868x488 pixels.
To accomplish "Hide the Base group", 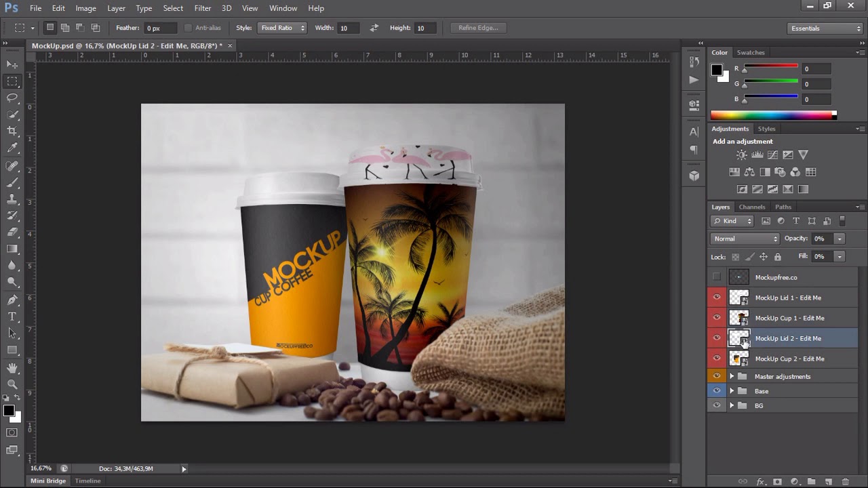I will (x=717, y=391).
